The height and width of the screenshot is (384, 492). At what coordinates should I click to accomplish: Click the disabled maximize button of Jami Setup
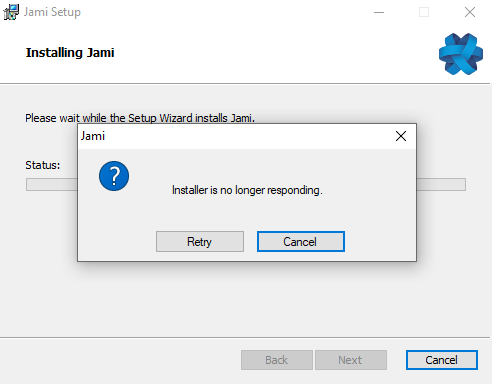424,12
